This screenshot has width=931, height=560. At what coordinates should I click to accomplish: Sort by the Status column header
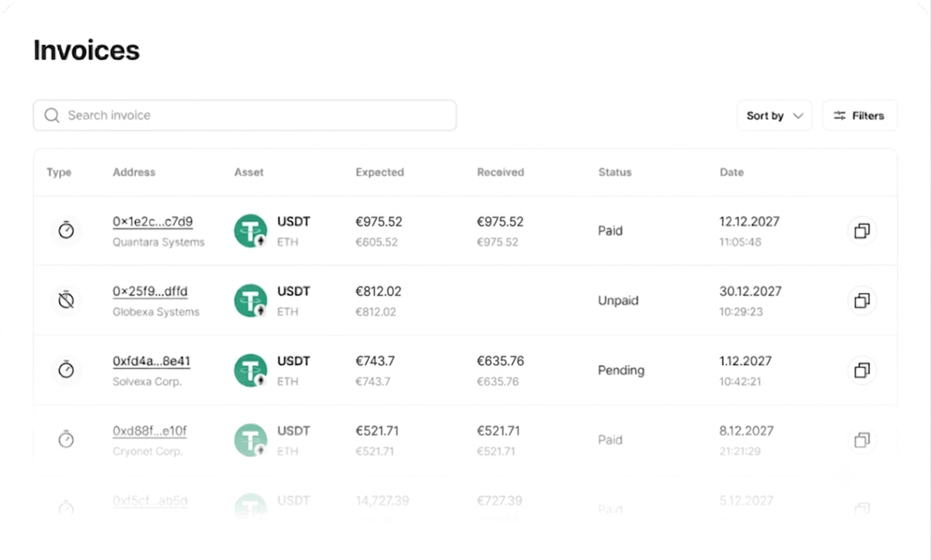tap(615, 172)
